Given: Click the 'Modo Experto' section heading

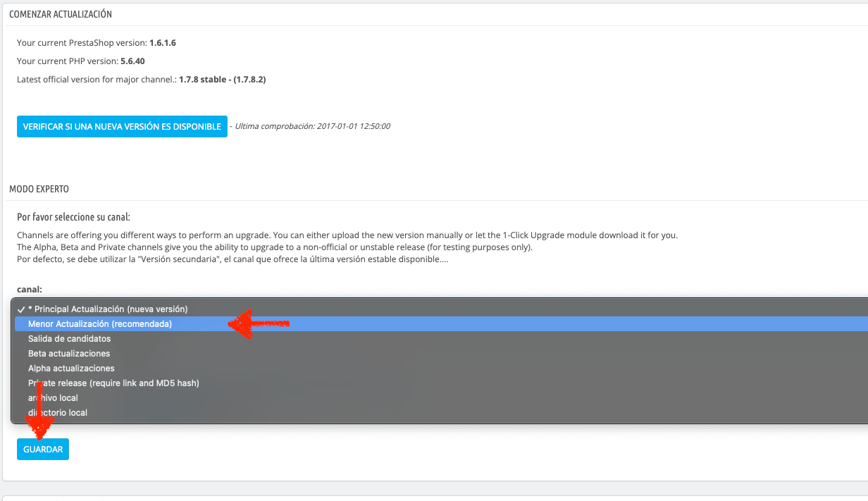Looking at the screenshot, I should [x=39, y=189].
